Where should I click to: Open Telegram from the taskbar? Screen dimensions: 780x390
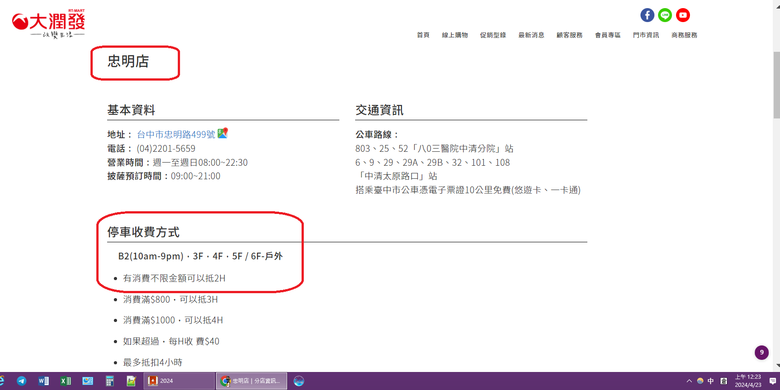[x=21, y=381]
